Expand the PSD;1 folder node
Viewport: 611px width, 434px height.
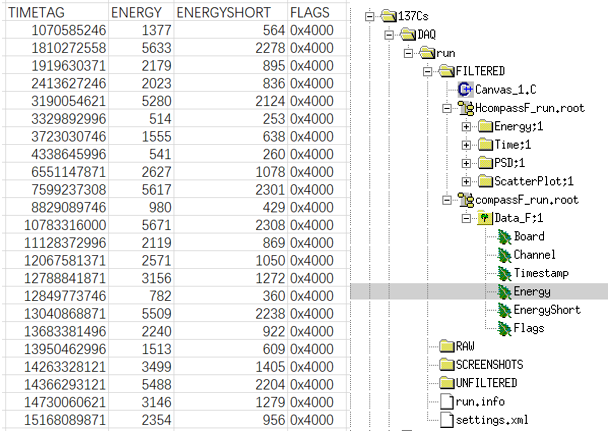pos(466,163)
